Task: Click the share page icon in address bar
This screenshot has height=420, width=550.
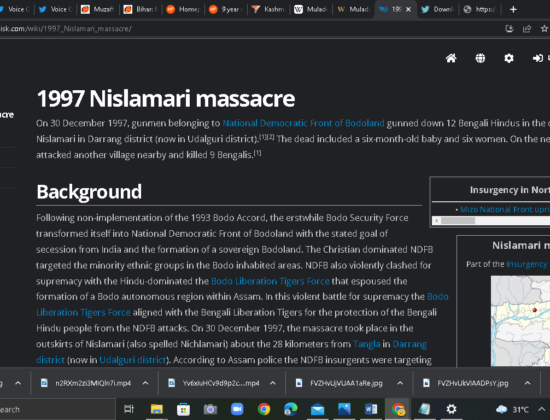Action: pyautogui.click(x=527, y=29)
